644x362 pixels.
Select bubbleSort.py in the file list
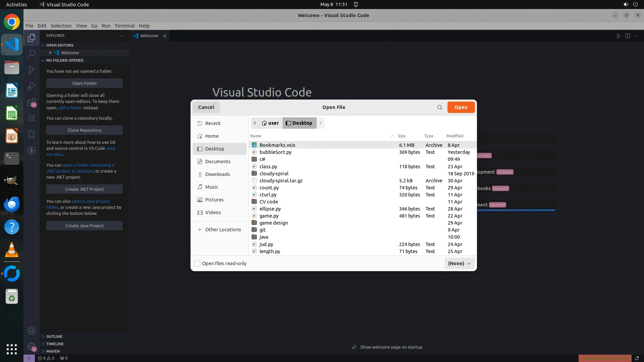(275, 152)
